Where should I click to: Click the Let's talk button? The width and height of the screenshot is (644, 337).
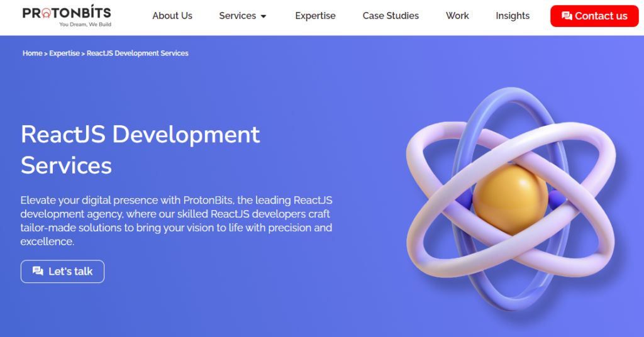[62, 272]
